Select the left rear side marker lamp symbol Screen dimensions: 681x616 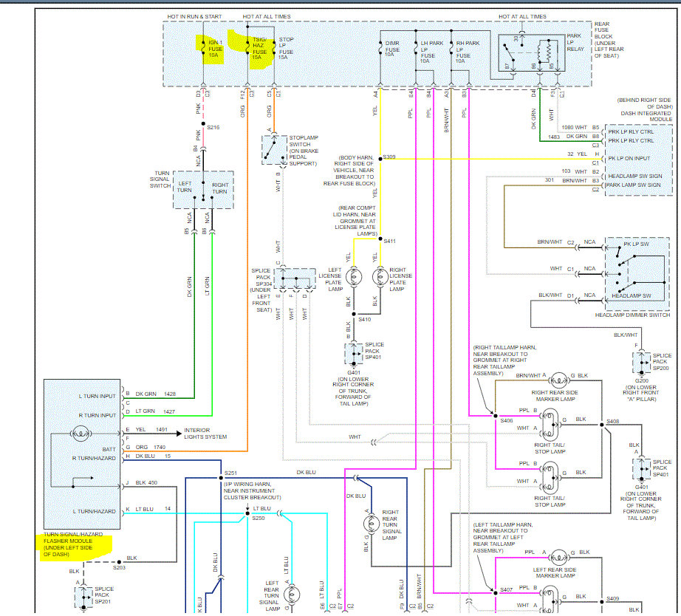pyautogui.click(x=558, y=558)
